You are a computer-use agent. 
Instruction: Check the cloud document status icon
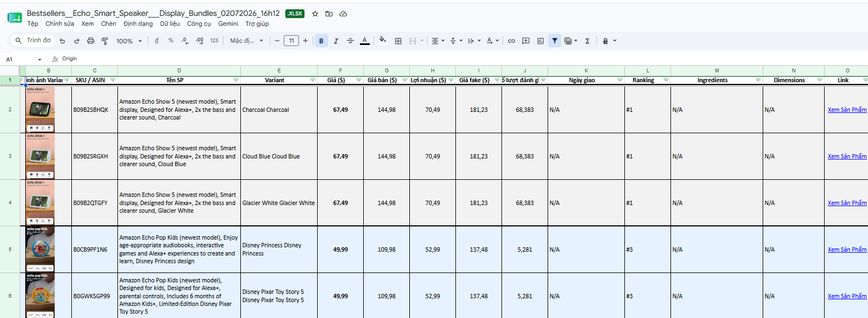coord(343,14)
